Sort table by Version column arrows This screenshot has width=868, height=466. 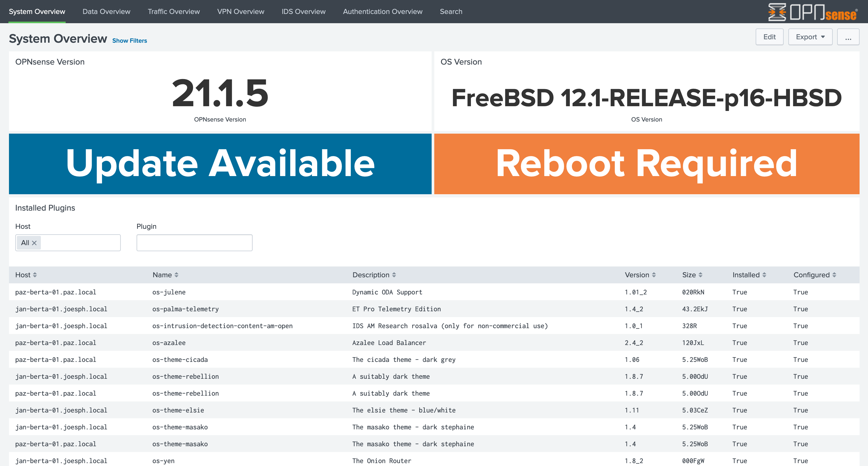(654, 275)
